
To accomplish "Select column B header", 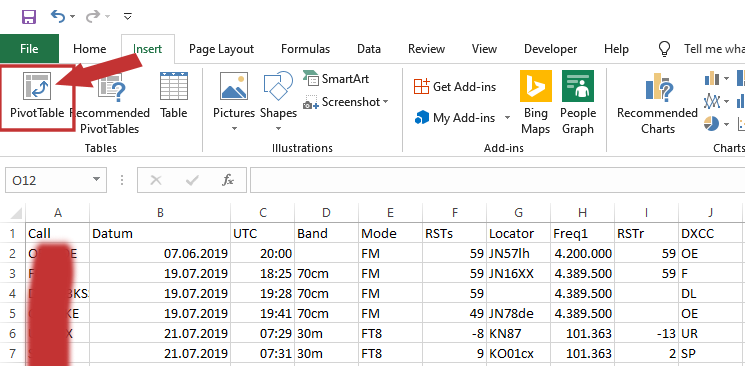I will 160,212.
